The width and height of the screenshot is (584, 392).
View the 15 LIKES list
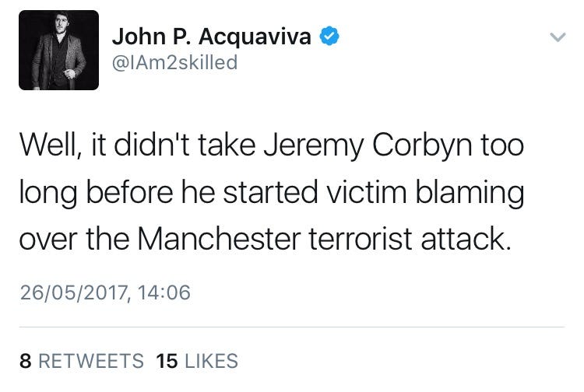pos(197,361)
